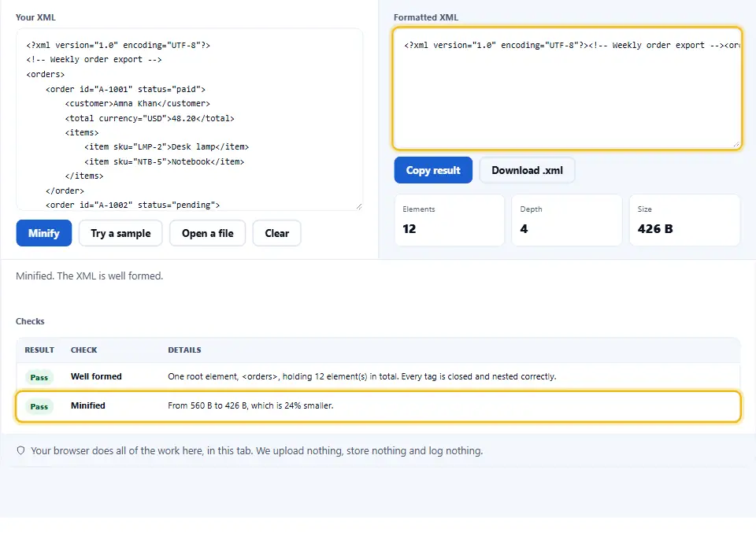Viewport: 756px width, 544px height.
Task: Click the Checks section heading
Action: (x=30, y=321)
